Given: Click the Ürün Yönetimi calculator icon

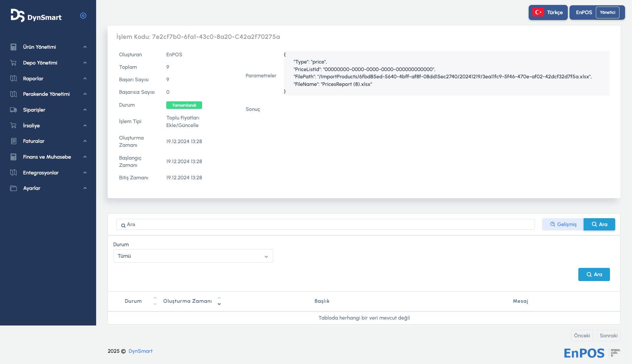Looking at the screenshot, I should click(13, 47).
